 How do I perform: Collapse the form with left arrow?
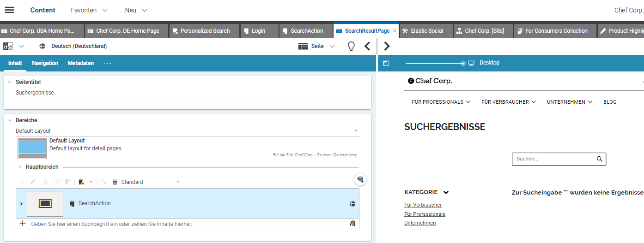(x=367, y=46)
